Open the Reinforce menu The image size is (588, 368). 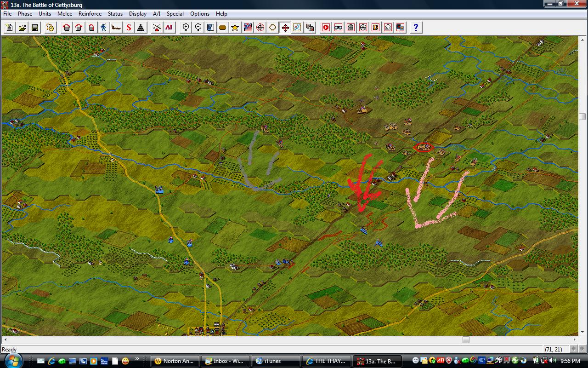[90, 14]
